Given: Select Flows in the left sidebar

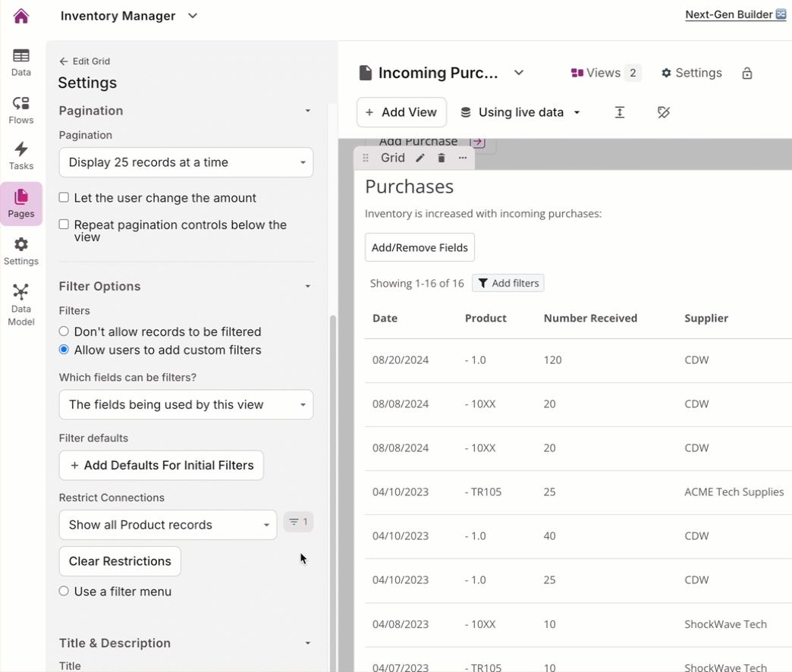Looking at the screenshot, I should pos(20,110).
